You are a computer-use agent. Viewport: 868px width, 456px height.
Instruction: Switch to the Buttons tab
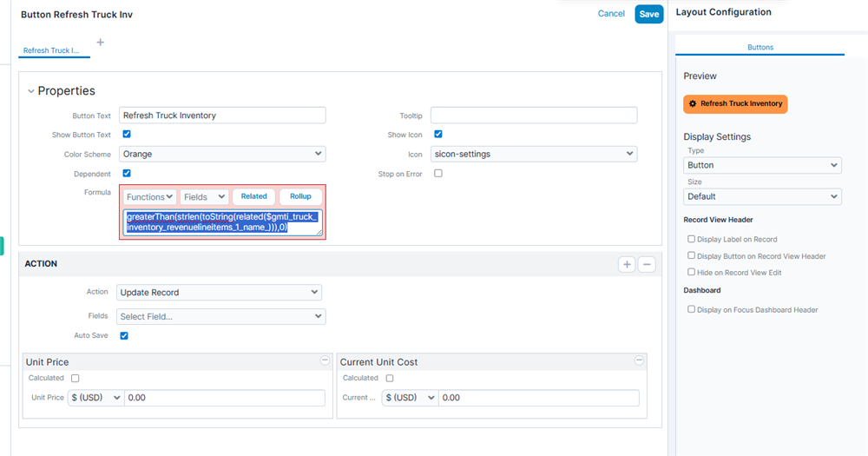(759, 48)
